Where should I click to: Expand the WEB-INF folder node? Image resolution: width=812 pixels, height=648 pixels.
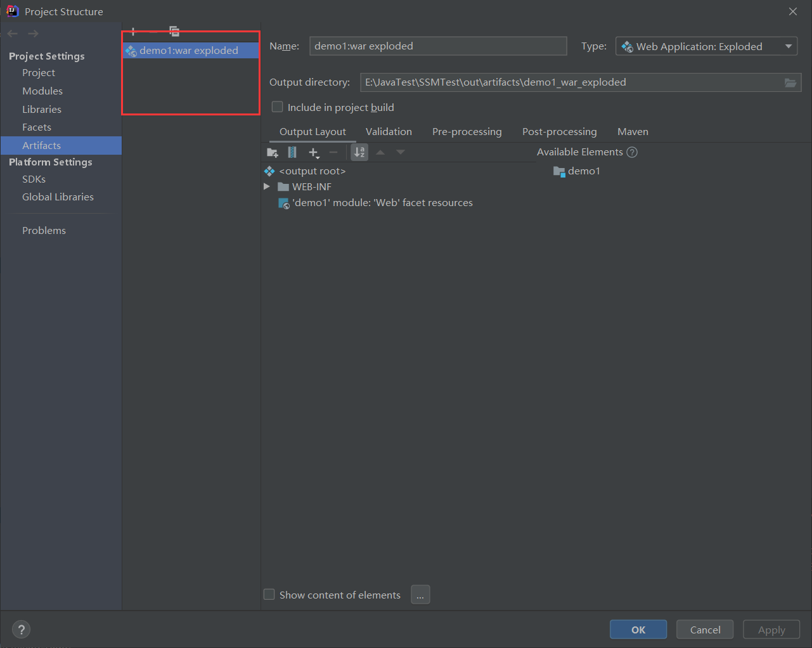(x=267, y=186)
